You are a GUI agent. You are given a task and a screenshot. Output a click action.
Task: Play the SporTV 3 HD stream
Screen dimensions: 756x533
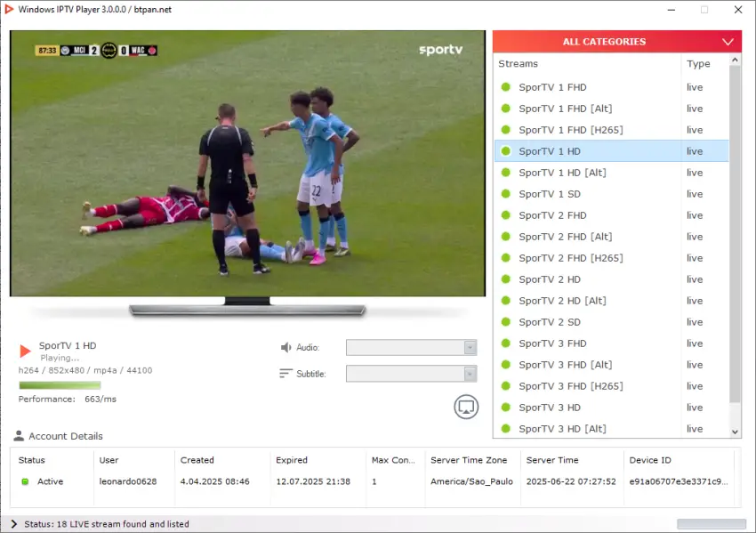pos(611,408)
